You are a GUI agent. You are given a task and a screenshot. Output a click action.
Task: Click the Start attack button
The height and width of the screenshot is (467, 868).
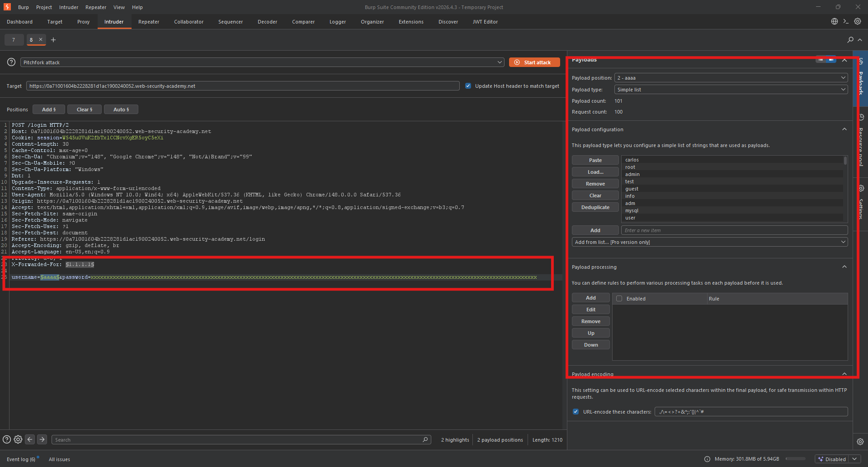pyautogui.click(x=534, y=62)
